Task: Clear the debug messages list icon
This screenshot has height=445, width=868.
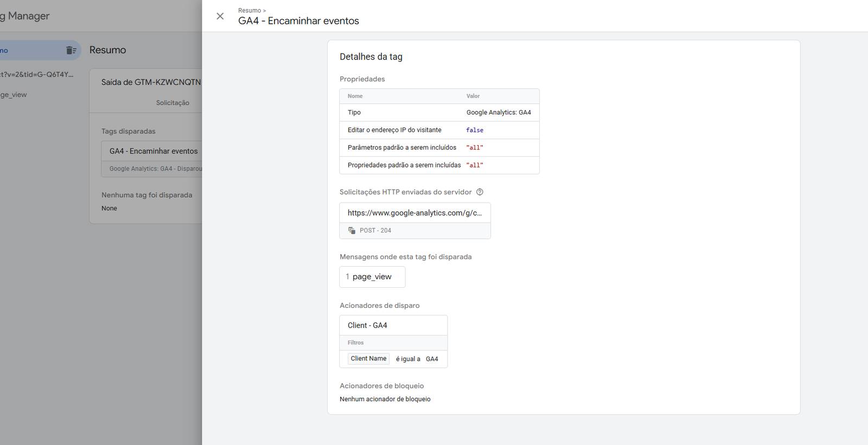Action: pos(71,50)
